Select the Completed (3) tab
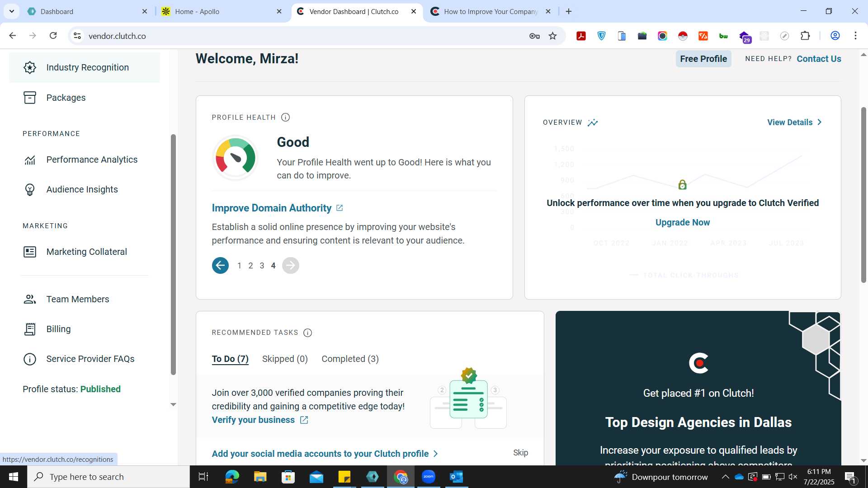 tap(350, 359)
